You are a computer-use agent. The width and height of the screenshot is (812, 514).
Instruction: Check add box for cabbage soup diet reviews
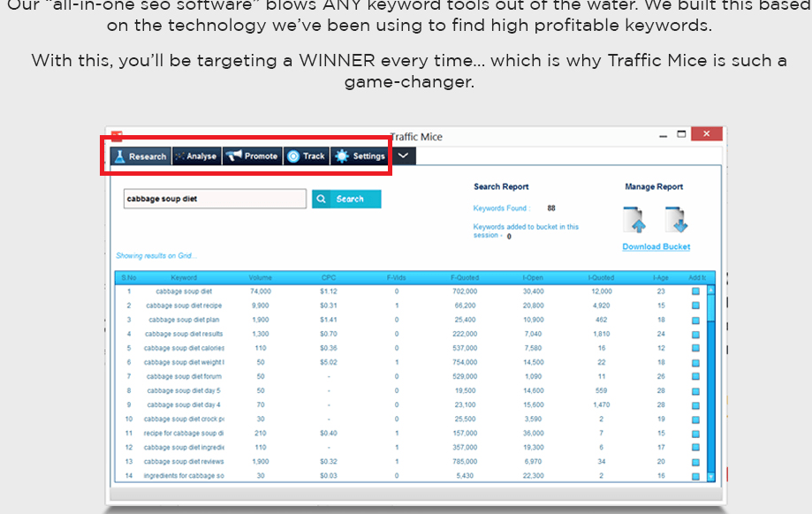[695, 462]
